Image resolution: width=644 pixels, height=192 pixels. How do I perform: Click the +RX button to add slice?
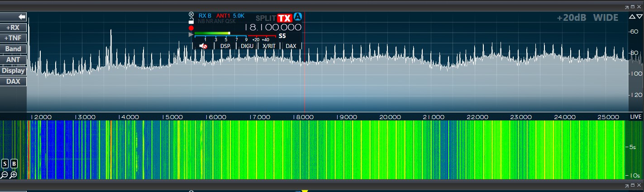[13, 28]
